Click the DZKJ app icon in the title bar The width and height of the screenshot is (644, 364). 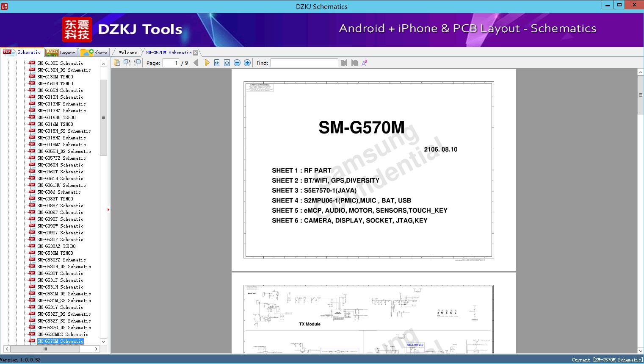(4, 6)
